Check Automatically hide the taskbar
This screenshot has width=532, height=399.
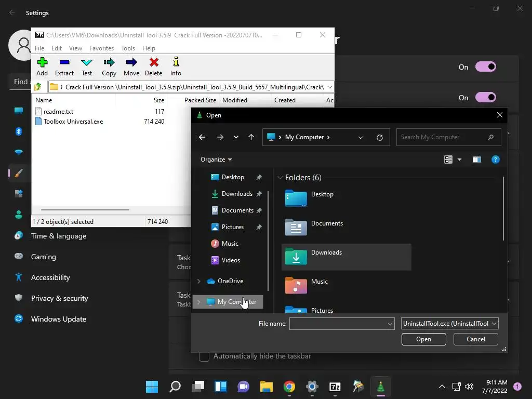tap(204, 356)
